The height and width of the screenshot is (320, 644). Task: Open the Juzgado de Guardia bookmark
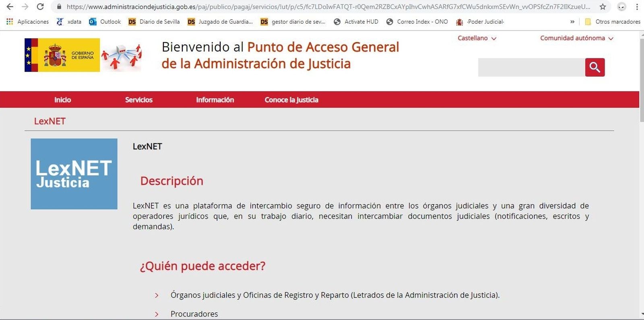click(x=220, y=22)
